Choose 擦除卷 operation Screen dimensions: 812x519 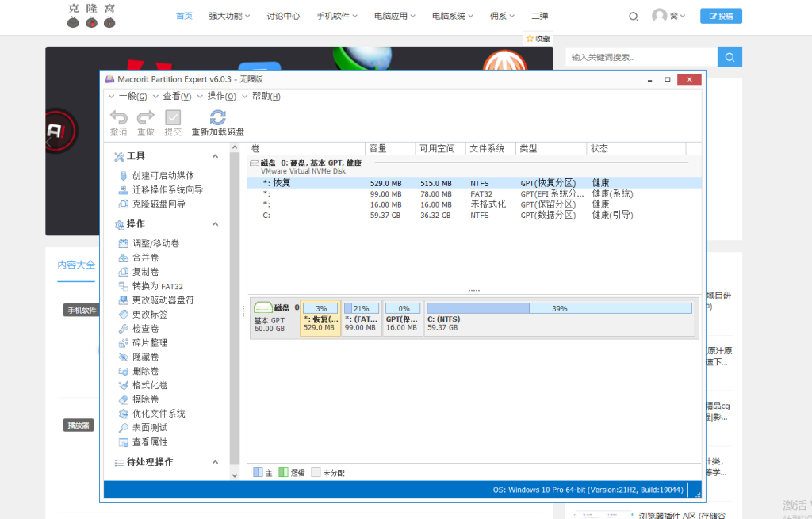138,399
